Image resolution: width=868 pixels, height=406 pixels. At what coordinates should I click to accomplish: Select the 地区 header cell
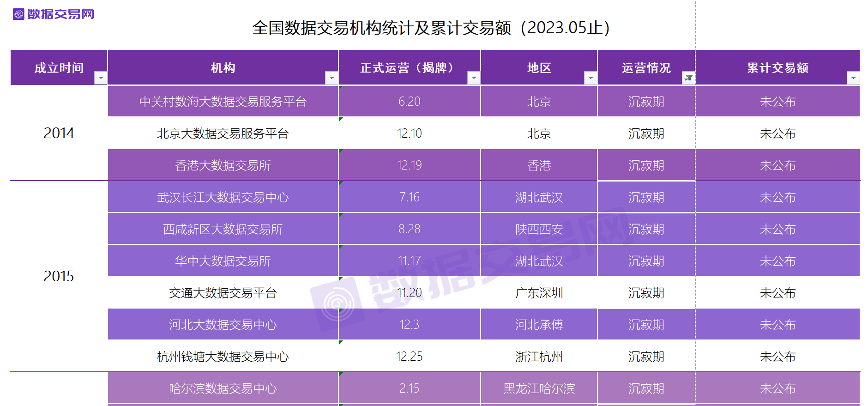tap(539, 67)
